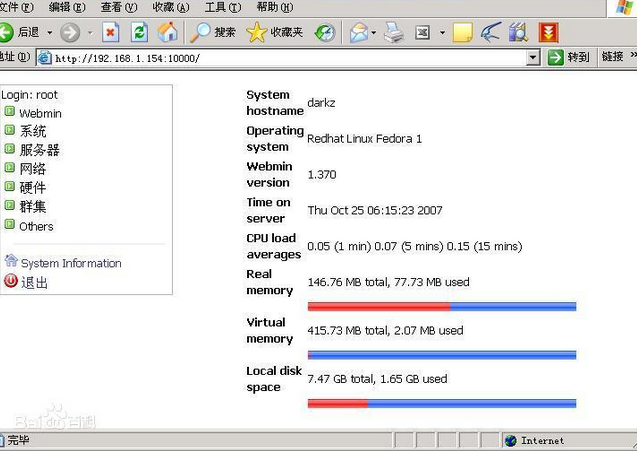Open the 硬件 category link
Screen dimensions: 637x451
click(33, 187)
